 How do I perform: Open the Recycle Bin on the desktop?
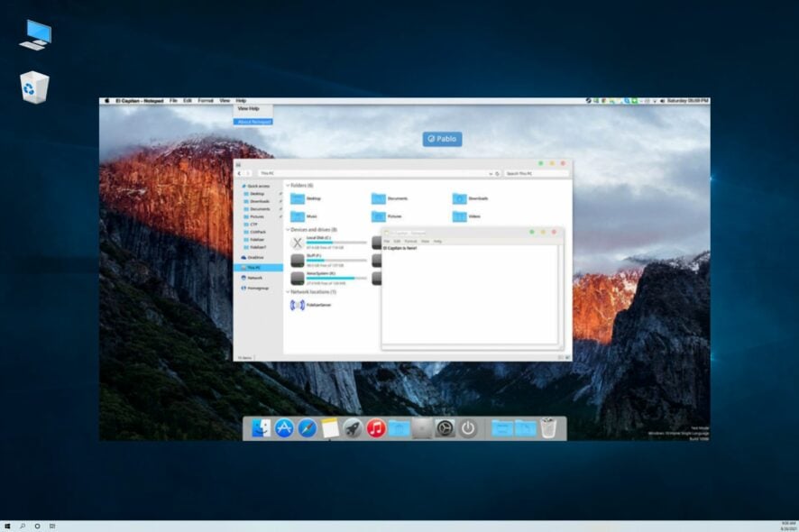click(34, 86)
